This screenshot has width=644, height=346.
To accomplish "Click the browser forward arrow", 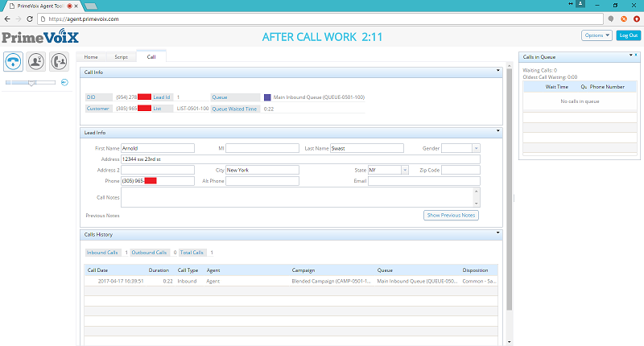I will click(18, 19).
